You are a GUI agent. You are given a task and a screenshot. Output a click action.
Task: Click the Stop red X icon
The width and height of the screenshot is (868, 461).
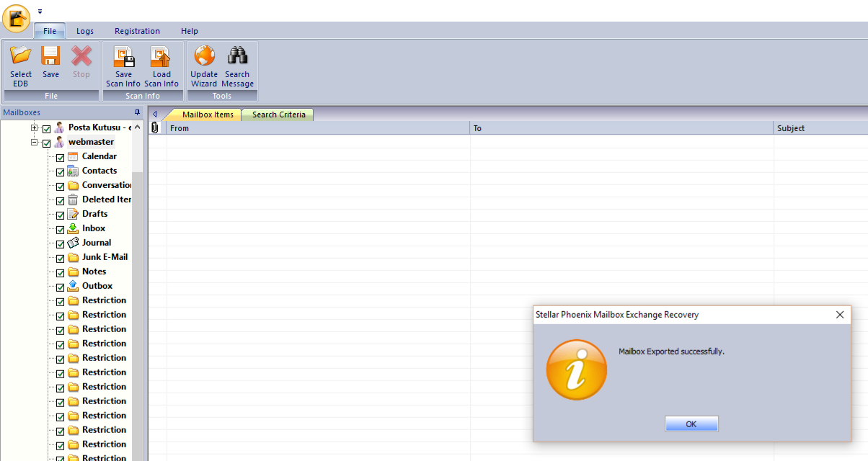pyautogui.click(x=81, y=56)
